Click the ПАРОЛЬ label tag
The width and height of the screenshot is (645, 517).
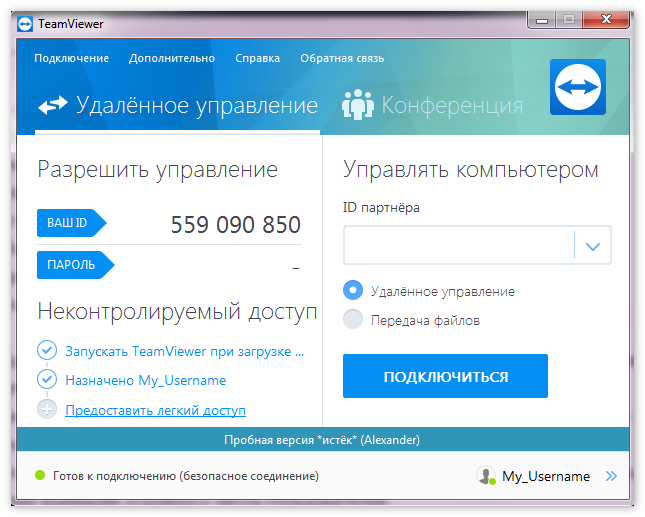pos(76,265)
